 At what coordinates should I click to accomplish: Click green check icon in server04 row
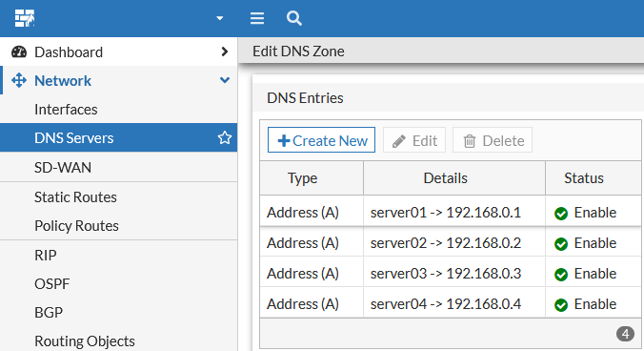(560, 305)
